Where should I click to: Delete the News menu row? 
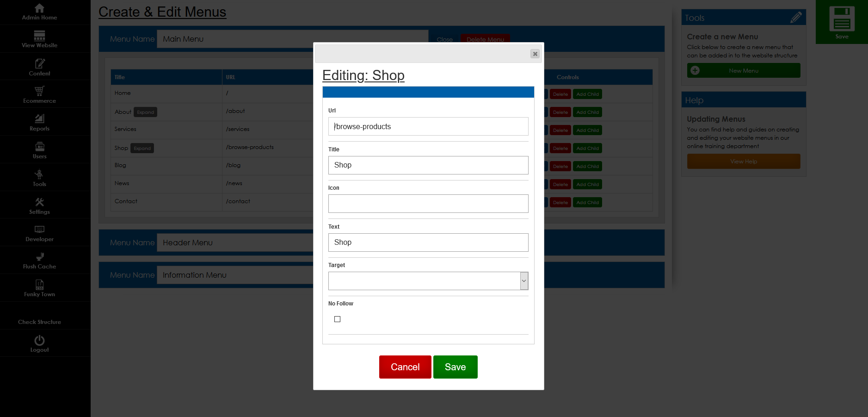pos(560,184)
